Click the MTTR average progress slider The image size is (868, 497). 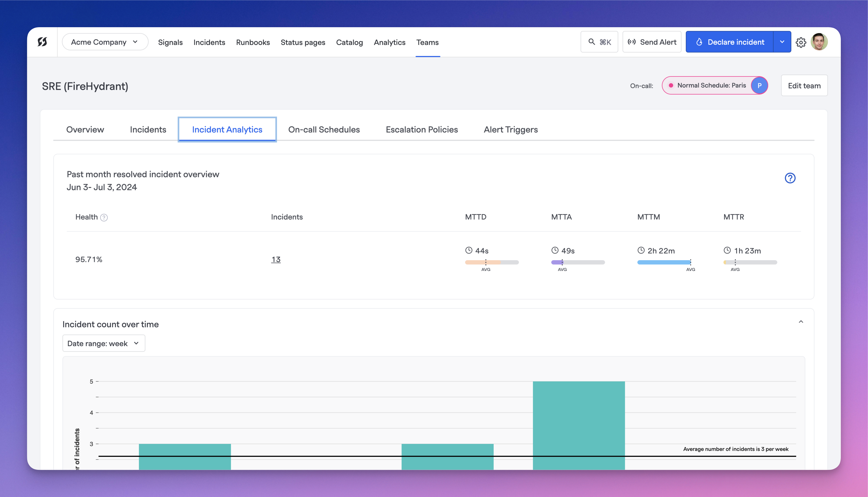735,263
